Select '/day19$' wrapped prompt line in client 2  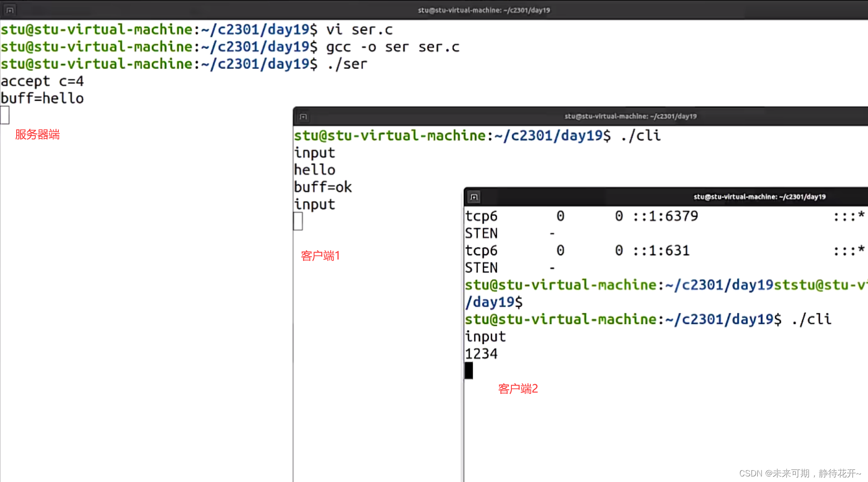tap(494, 302)
